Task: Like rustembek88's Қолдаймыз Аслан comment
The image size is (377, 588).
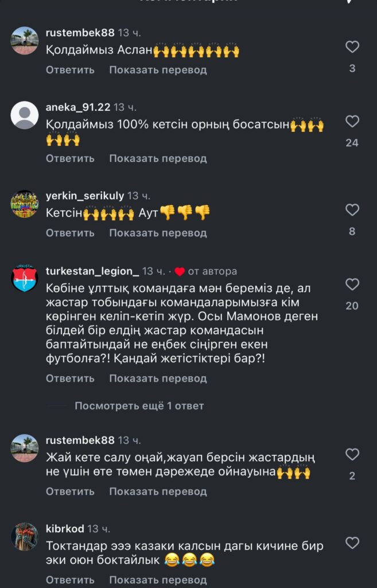Action: click(x=352, y=47)
